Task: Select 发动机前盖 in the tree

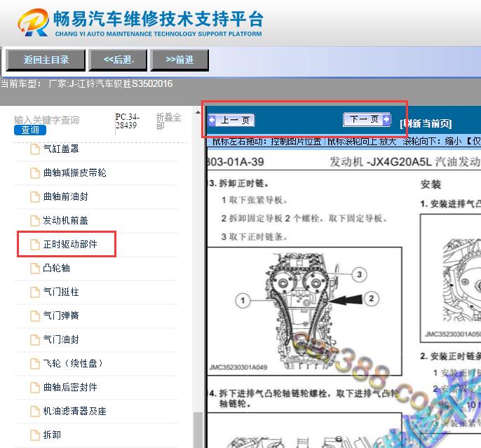Action: (65, 220)
